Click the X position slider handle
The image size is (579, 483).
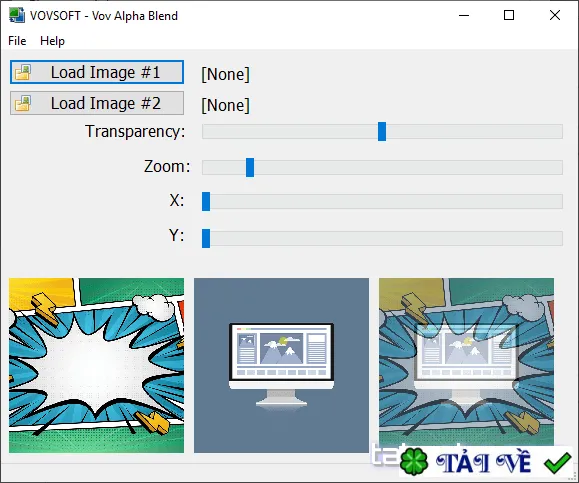(206, 201)
